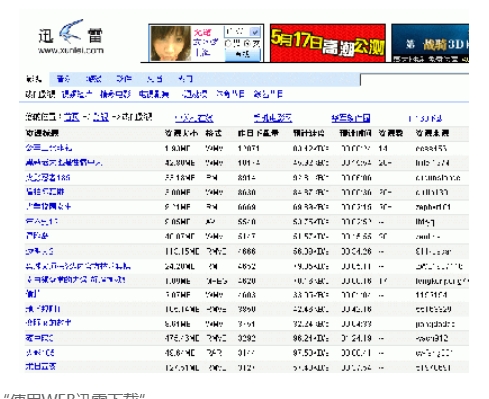Click the 昨日下载量 column header
This screenshot has width=489, height=399.
tap(258, 133)
